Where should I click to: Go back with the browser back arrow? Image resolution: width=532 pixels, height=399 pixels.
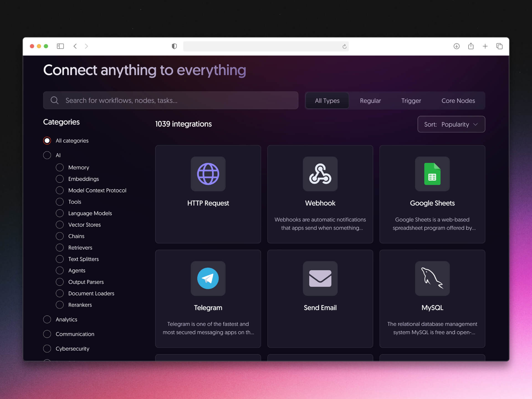point(75,46)
